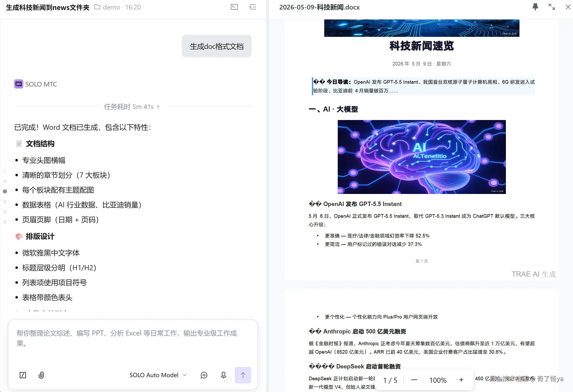Expand the 任务耗时 5m 41s details
Screen dimensions: 573x392
pos(132,106)
